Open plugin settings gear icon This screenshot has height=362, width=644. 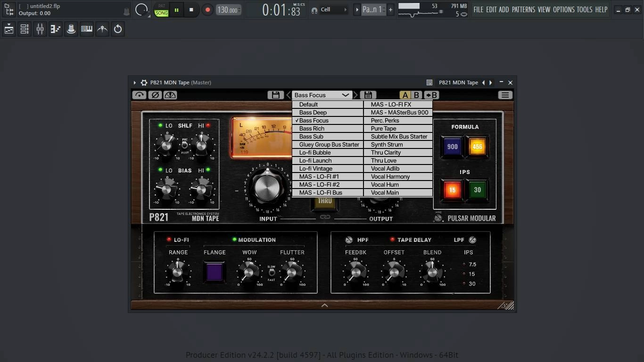[144, 82]
